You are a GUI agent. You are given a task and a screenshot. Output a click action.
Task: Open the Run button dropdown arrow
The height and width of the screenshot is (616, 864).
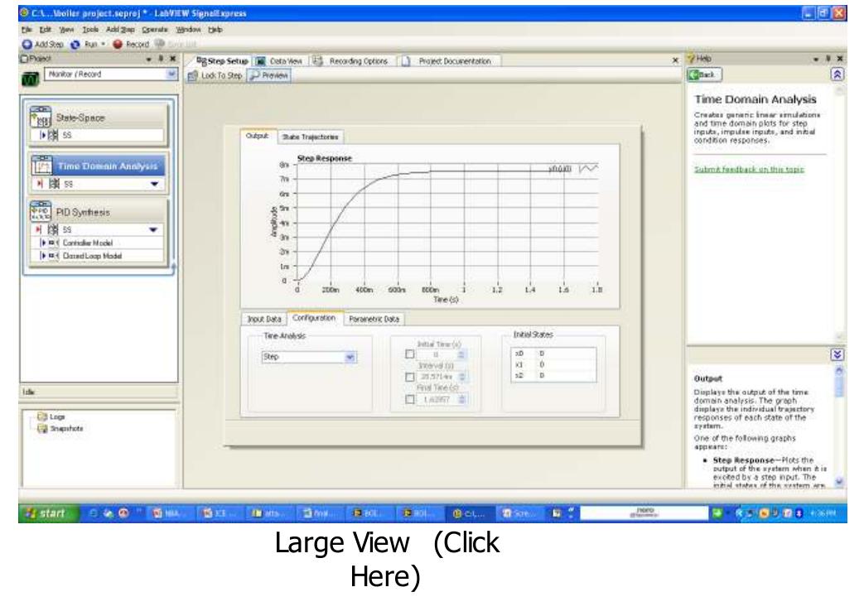point(103,44)
